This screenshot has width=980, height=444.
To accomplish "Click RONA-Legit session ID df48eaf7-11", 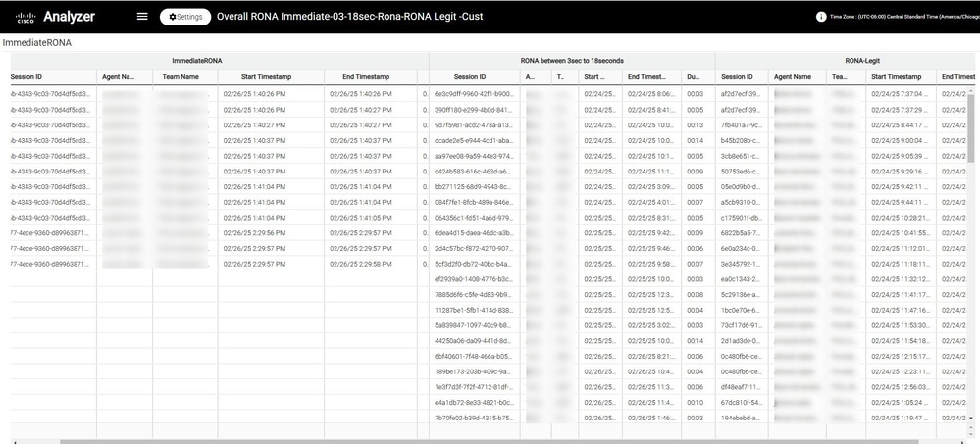I will [741, 387].
